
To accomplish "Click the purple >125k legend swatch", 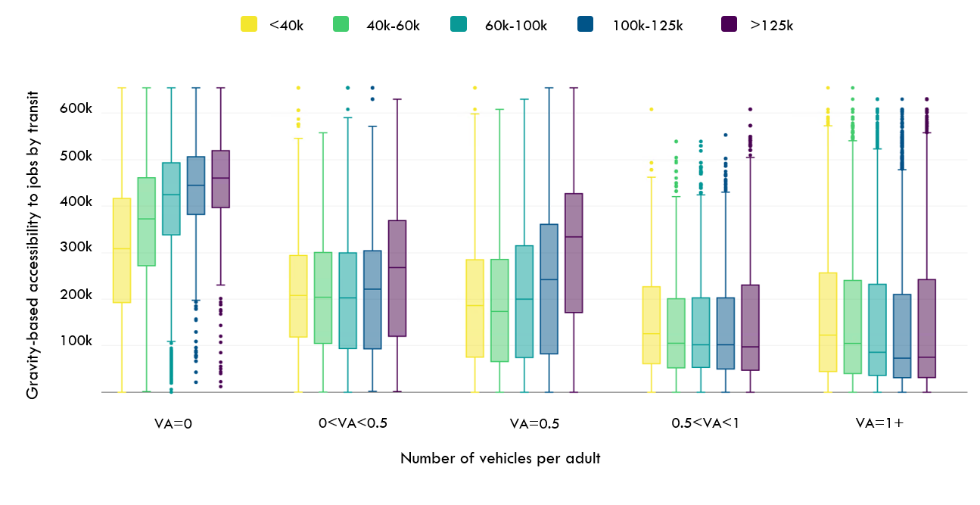I will click(729, 25).
